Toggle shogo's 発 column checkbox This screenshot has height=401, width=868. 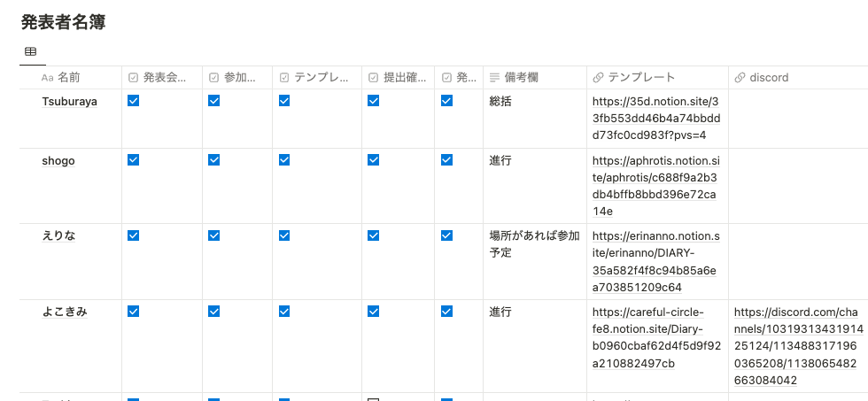(x=446, y=160)
